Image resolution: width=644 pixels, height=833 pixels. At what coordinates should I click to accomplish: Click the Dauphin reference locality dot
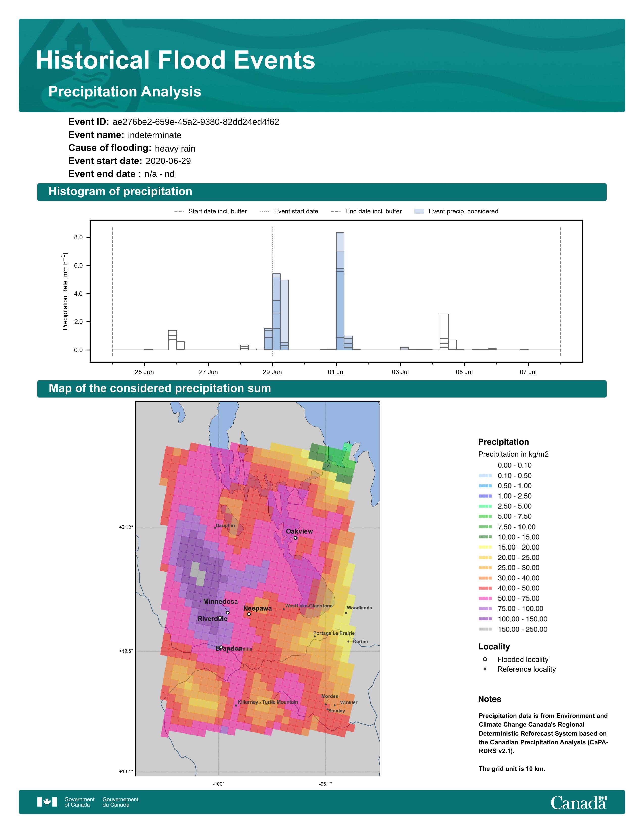pyautogui.click(x=215, y=528)
